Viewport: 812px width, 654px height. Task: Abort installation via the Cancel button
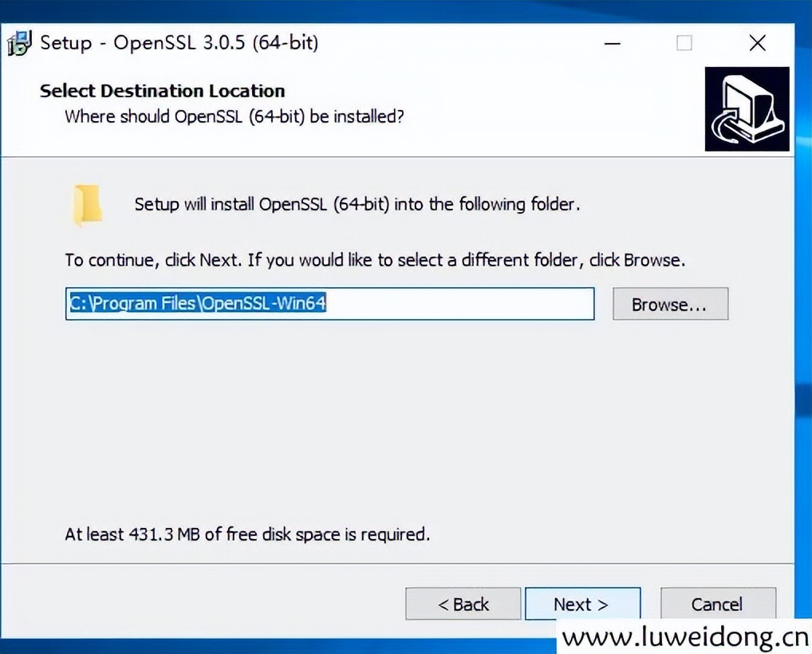point(716,604)
